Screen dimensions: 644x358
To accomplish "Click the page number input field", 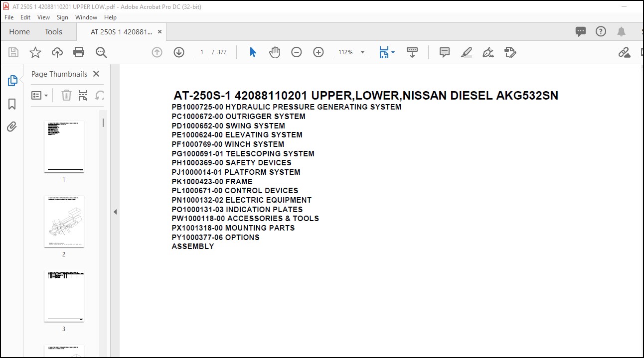I will (202, 52).
